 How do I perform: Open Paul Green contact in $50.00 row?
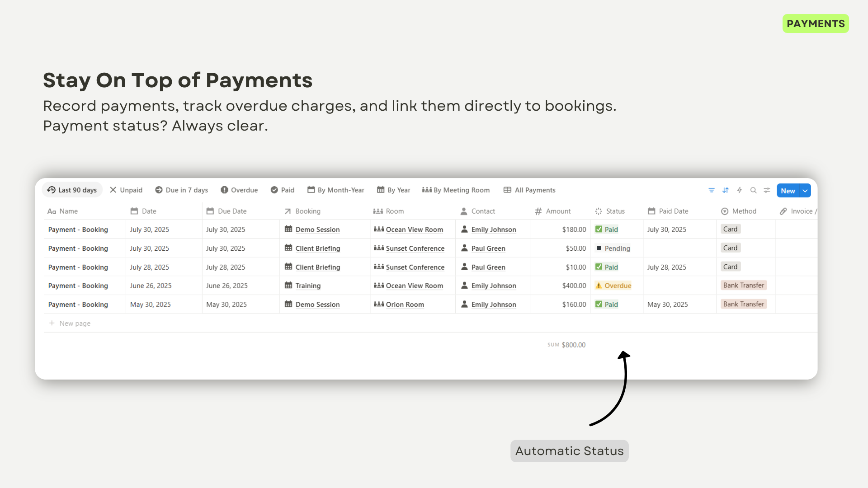pyautogui.click(x=483, y=248)
